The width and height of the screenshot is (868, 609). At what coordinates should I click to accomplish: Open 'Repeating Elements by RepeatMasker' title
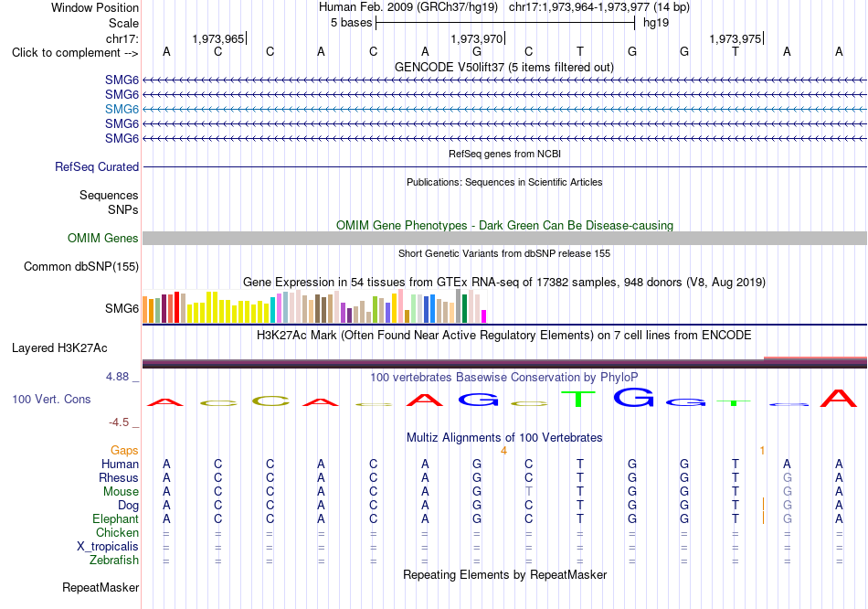(504, 574)
